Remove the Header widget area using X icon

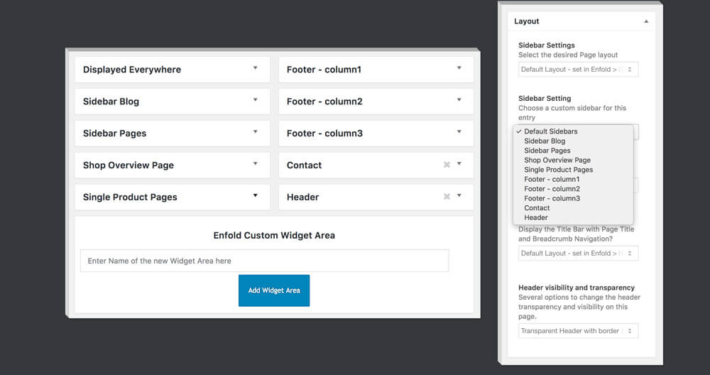point(446,196)
